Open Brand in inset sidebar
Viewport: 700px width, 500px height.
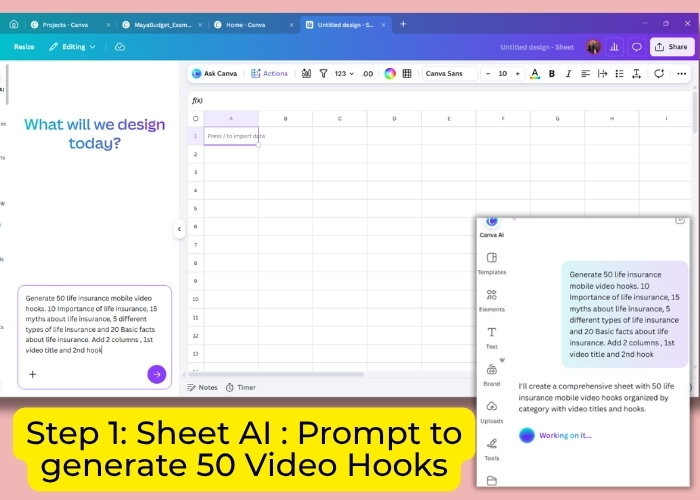click(x=492, y=375)
